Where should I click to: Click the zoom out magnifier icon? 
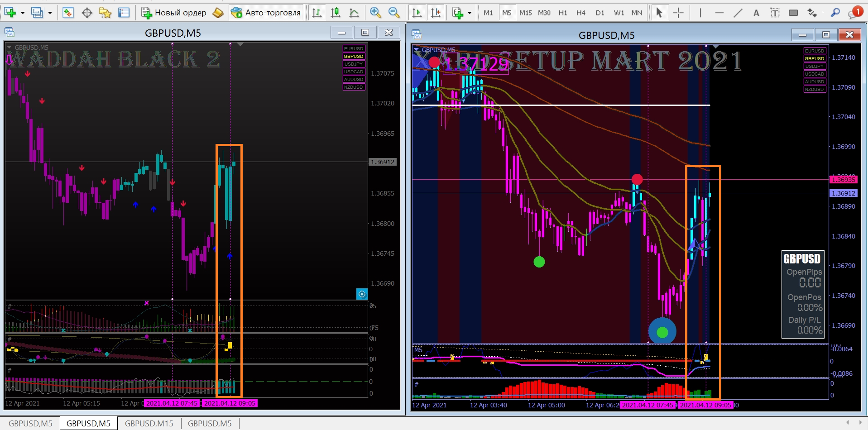(x=394, y=13)
